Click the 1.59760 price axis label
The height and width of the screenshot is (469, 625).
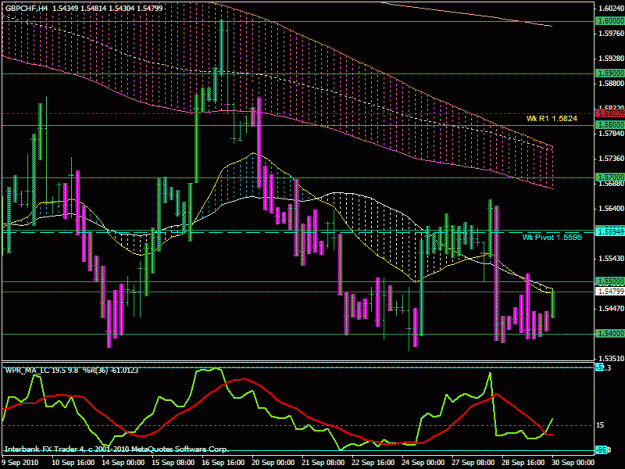(x=611, y=33)
